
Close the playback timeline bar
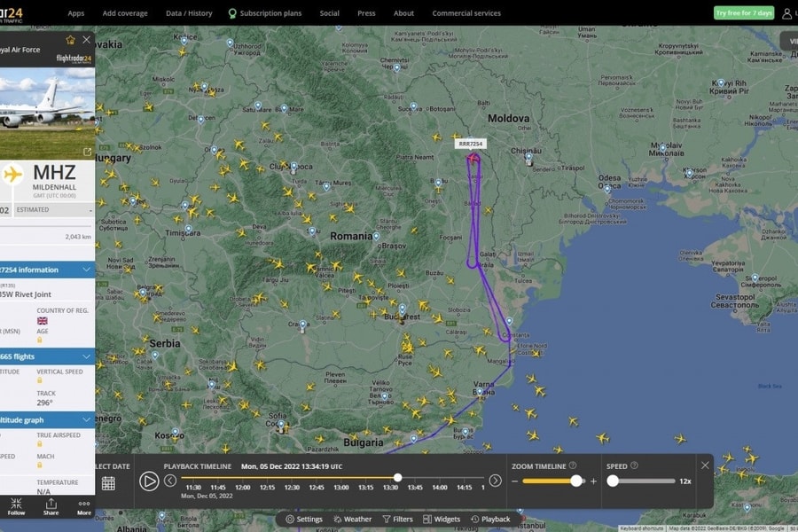[x=705, y=465]
